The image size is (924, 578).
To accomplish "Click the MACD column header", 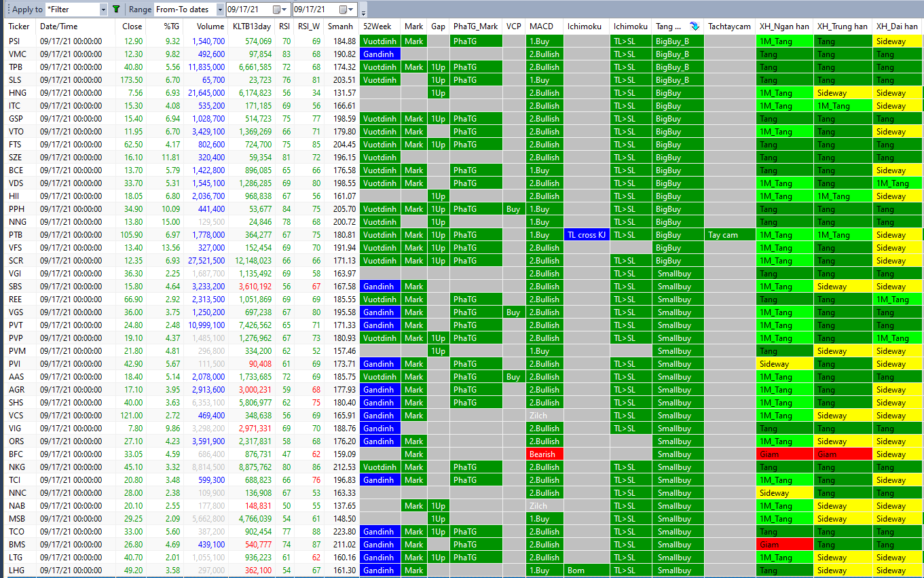I will point(541,26).
